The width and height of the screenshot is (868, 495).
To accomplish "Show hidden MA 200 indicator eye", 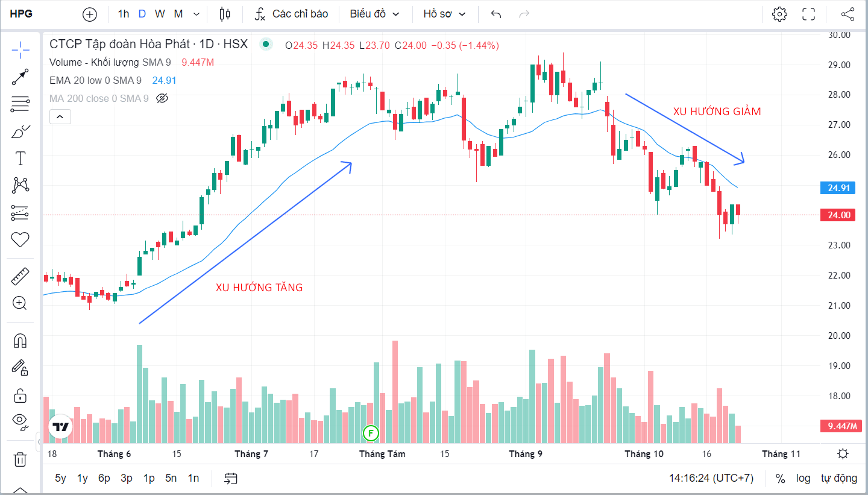I will [162, 98].
